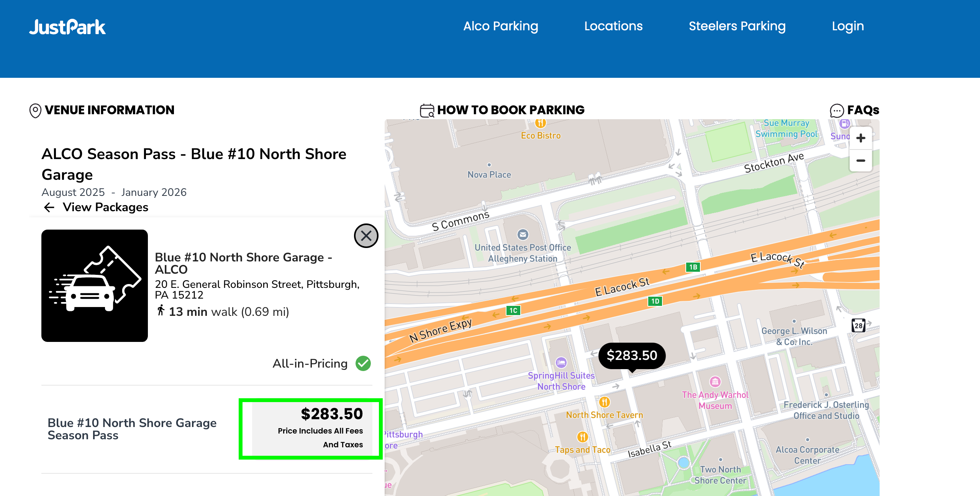This screenshot has width=980, height=496.
Task: Open How To Book Parking section
Action: 502,110
